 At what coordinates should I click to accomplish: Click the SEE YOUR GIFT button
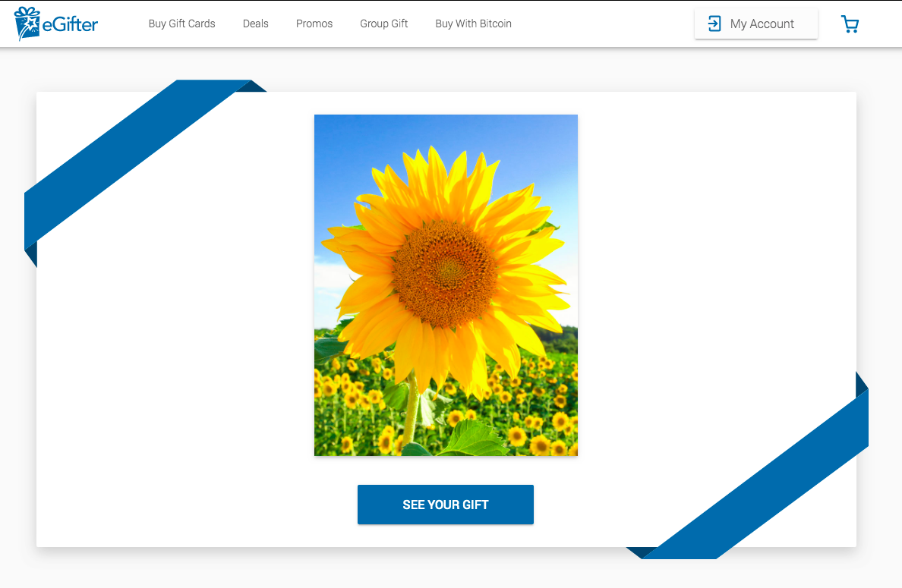(x=445, y=504)
